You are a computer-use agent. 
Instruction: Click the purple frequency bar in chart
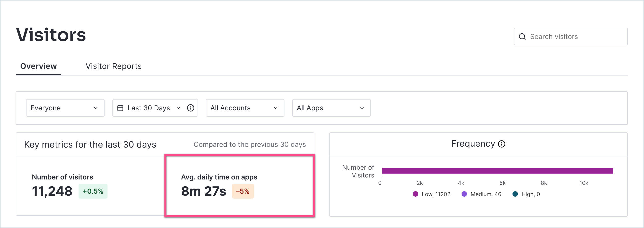(497, 171)
